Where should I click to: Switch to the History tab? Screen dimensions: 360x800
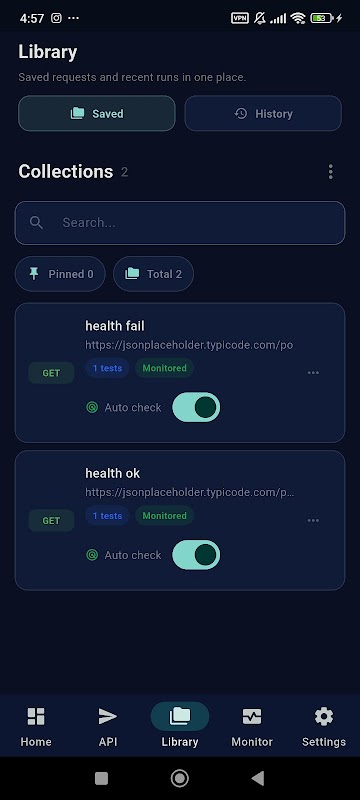click(x=263, y=113)
